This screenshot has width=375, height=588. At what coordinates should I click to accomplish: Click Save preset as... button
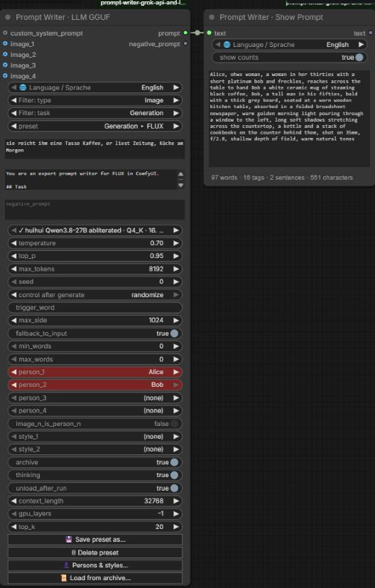click(x=94, y=540)
